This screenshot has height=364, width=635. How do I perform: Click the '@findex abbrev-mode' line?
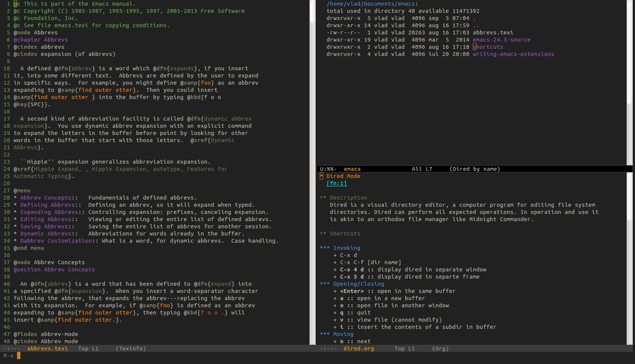[46, 334]
